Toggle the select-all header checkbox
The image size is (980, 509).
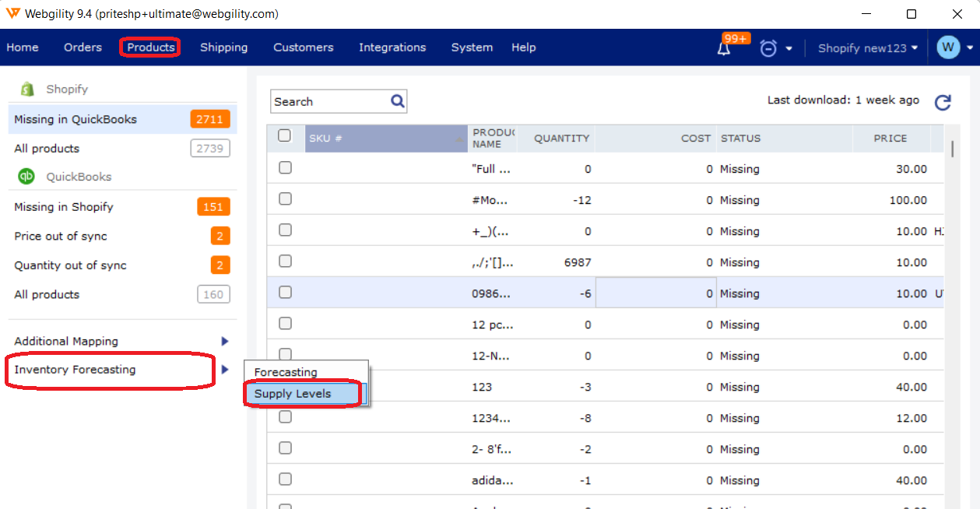[x=285, y=135]
